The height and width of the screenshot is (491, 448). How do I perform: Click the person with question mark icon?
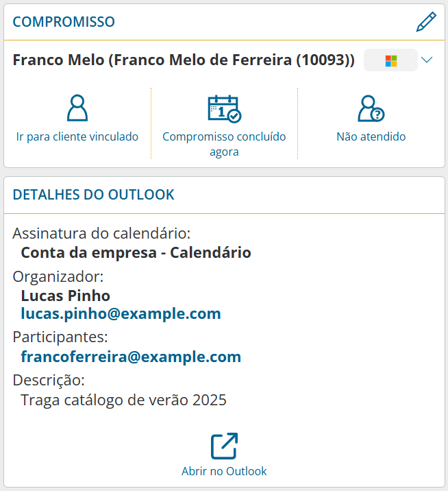(x=371, y=108)
